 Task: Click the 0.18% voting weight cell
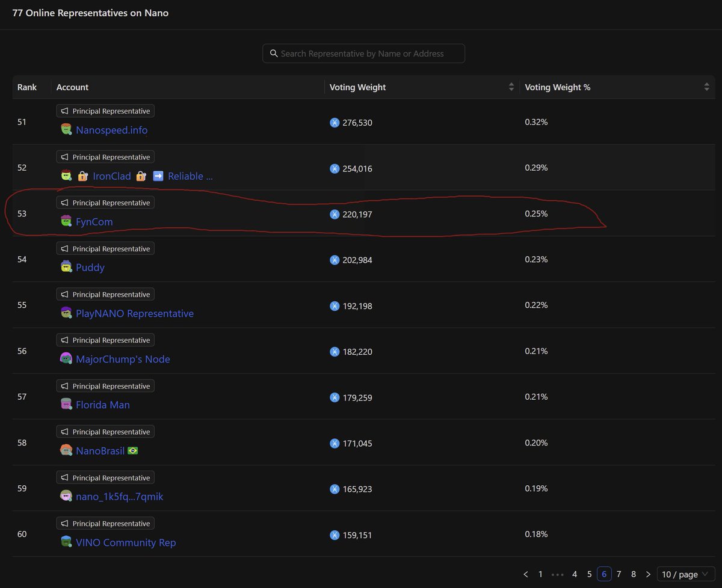click(536, 534)
